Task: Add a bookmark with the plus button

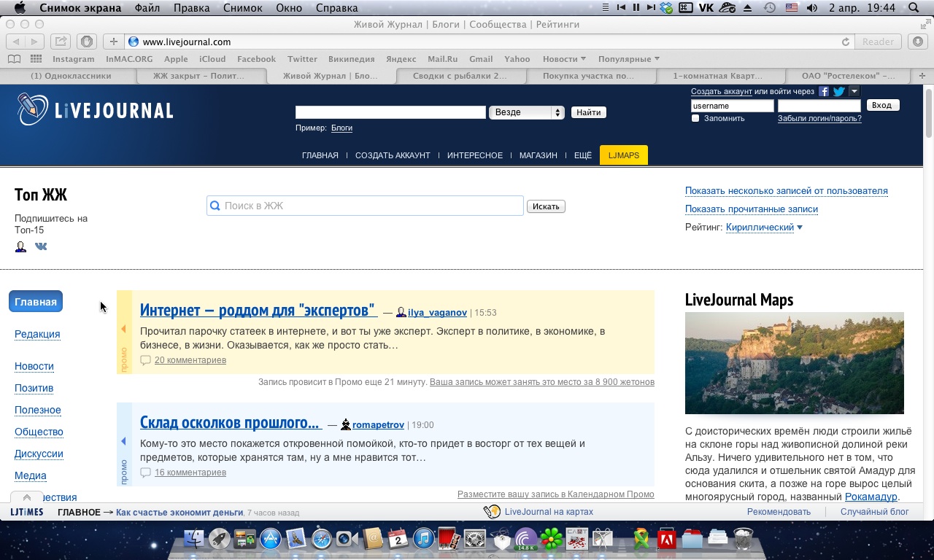Action: [113, 42]
